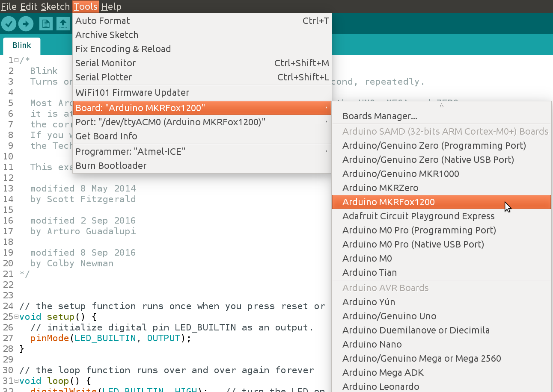Click the Port /dev/ttyACM0 menu entry
The height and width of the screenshot is (392, 553).
click(x=202, y=122)
